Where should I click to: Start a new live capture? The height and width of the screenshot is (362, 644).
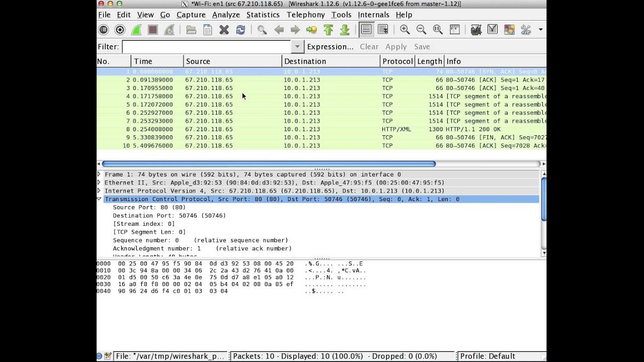point(136,30)
